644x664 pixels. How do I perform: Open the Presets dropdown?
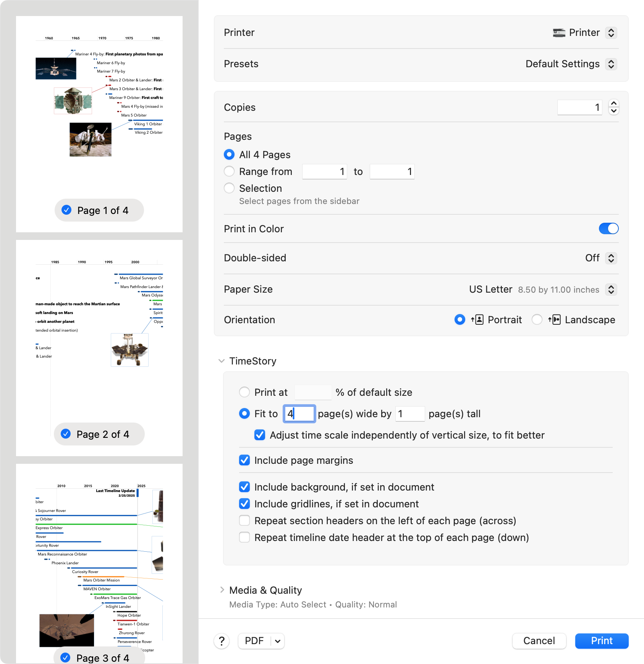pos(610,64)
